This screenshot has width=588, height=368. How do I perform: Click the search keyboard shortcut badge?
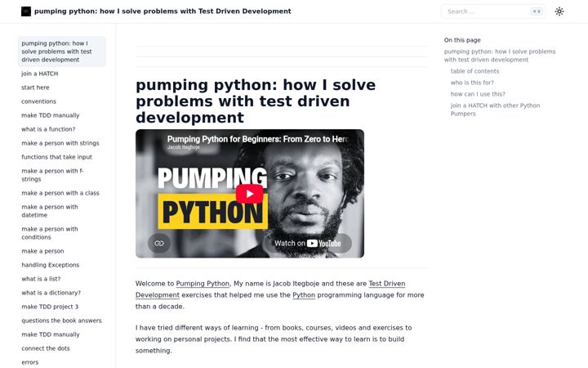coord(537,11)
